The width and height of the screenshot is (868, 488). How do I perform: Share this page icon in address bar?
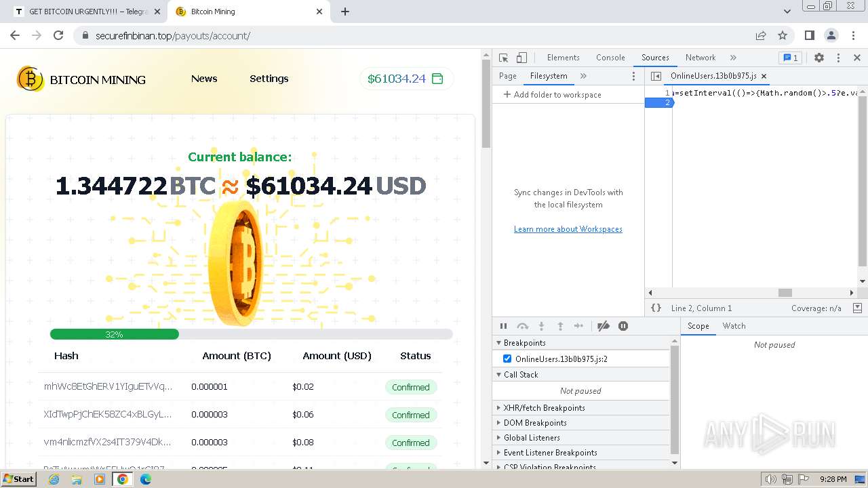click(761, 35)
